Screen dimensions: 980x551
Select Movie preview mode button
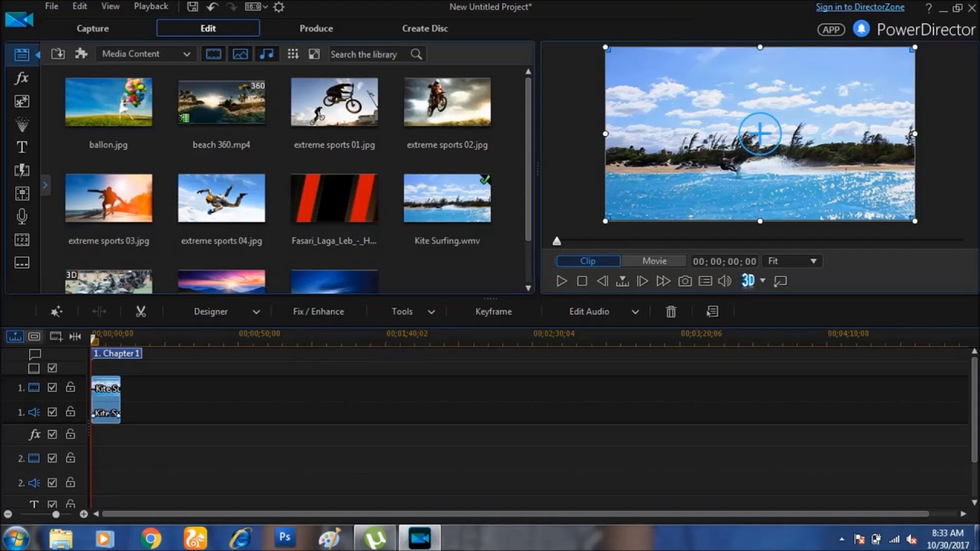tap(654, 261)
